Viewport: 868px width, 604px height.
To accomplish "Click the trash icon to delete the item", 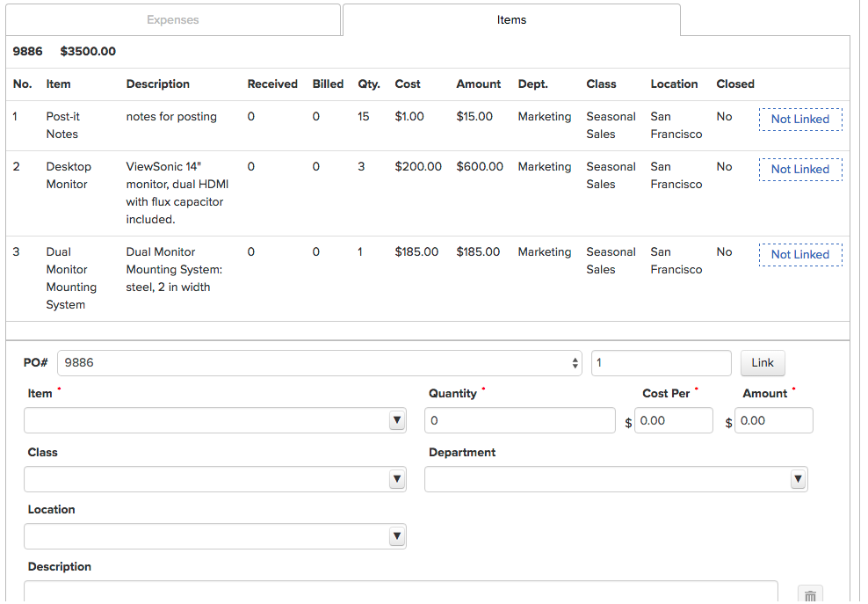I will tap(810, 593).
